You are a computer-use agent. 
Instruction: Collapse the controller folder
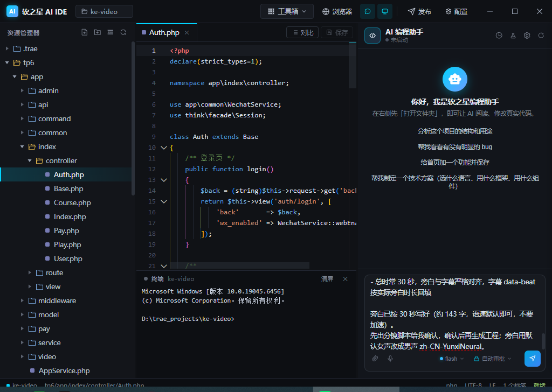[30, 160]
